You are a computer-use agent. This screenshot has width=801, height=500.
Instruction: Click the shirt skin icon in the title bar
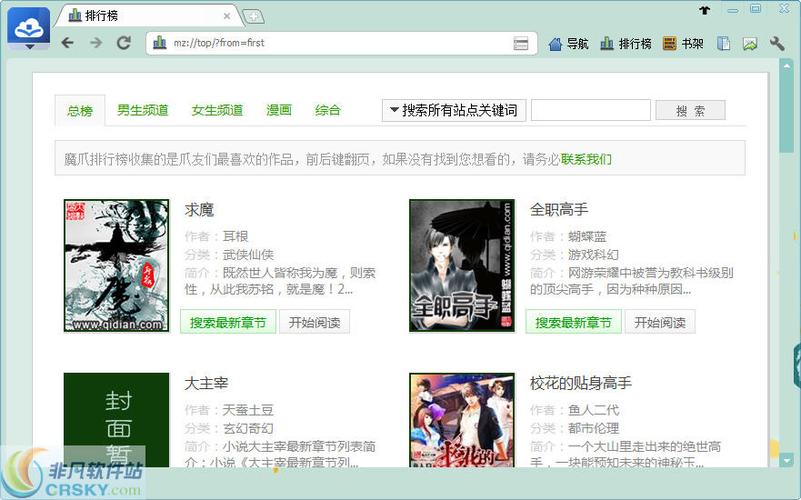pos(705,10)
